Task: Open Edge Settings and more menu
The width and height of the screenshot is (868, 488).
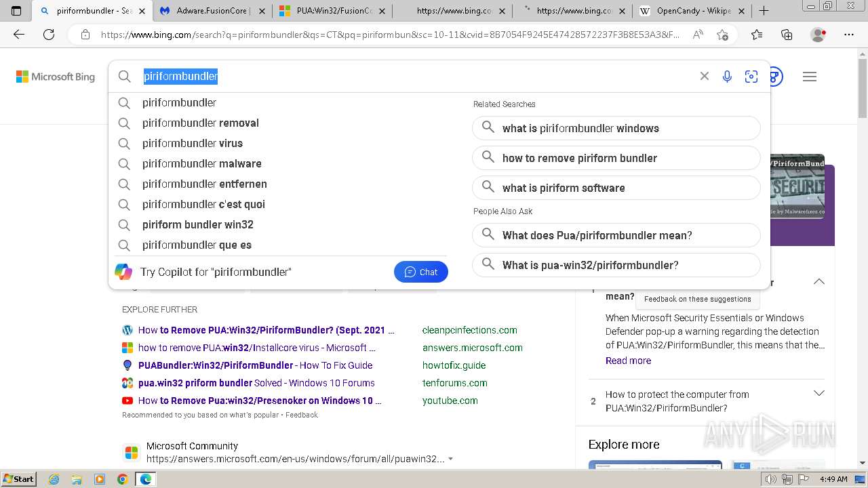Action: 849,35
